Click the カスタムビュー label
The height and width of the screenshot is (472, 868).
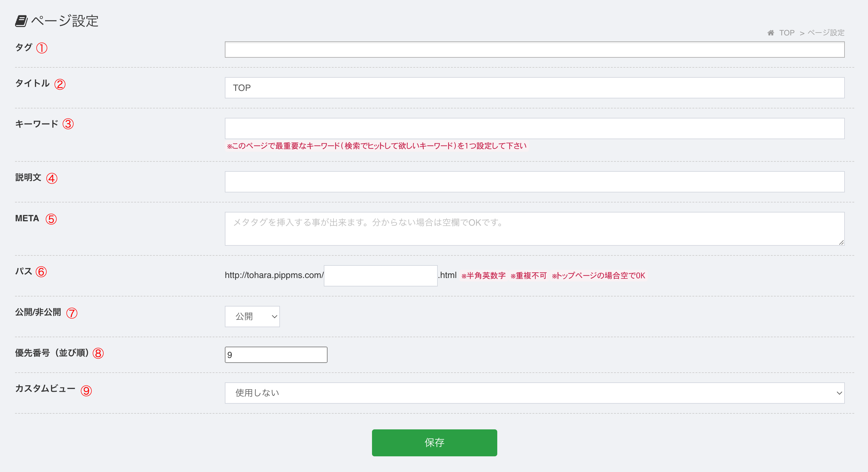point(45,389)
